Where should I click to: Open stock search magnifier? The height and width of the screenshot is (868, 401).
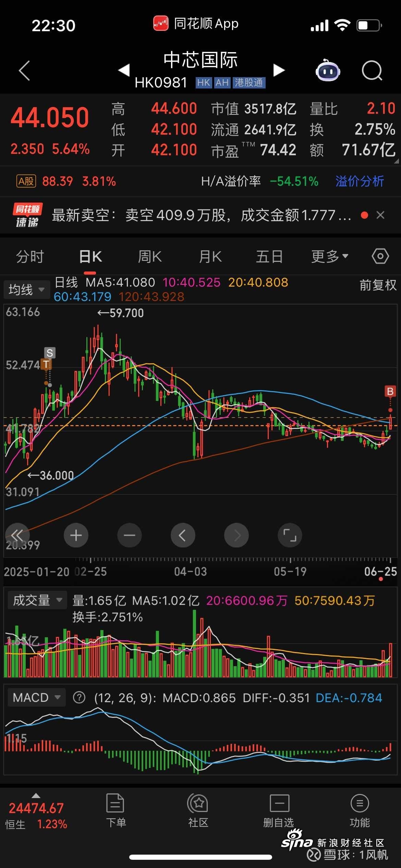coord(372,70)
